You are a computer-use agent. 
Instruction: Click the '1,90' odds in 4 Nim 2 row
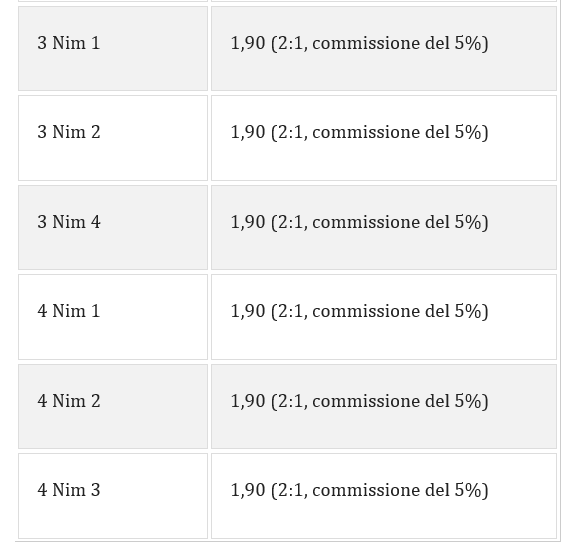(x=248, y=401)
